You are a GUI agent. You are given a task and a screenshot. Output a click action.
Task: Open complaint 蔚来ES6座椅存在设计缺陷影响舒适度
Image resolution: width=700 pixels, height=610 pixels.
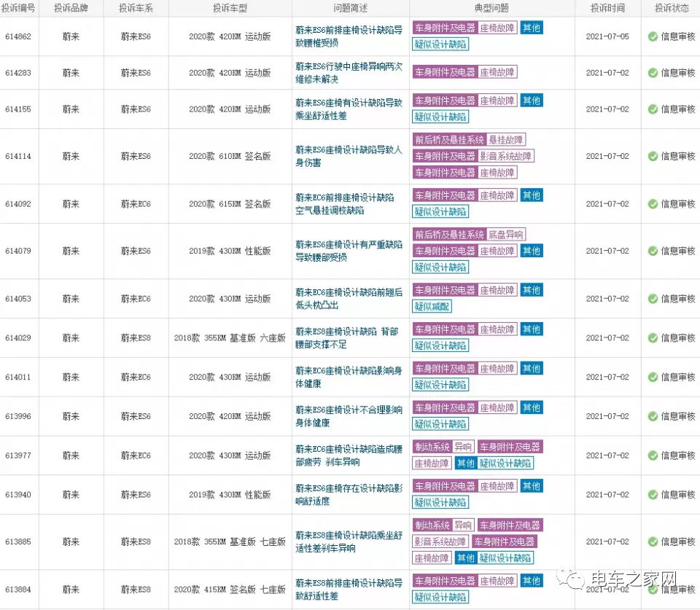pos(349,495)
